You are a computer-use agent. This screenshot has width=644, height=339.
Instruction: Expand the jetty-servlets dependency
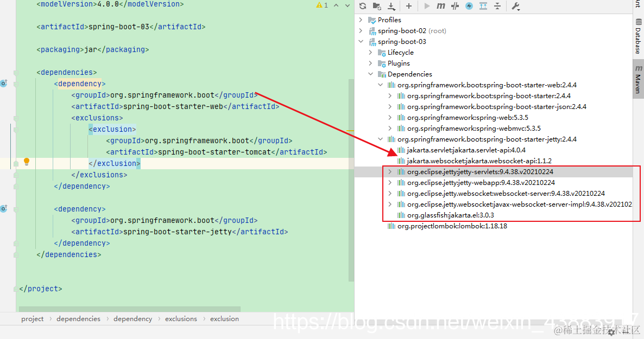coord(390,171)
